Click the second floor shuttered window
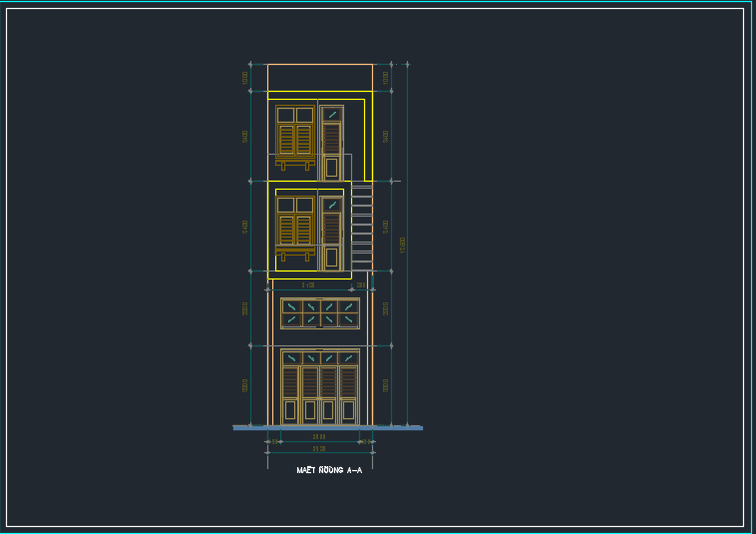756x534 pixels. (x=295, y=225)
